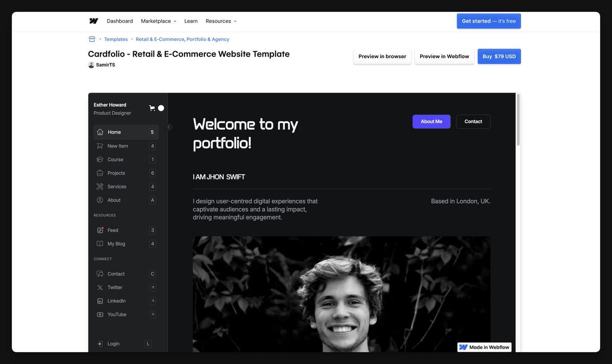This screenshot has height=364, width=612.
Task: Open the Resources dropdown menu
Action: coord(221,21)
